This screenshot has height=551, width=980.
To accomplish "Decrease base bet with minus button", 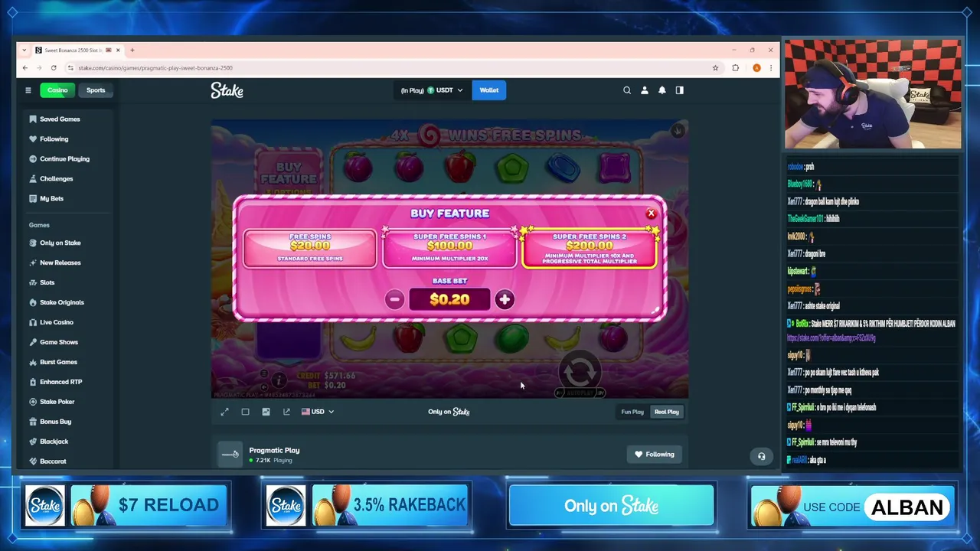I will coord(394,299).
